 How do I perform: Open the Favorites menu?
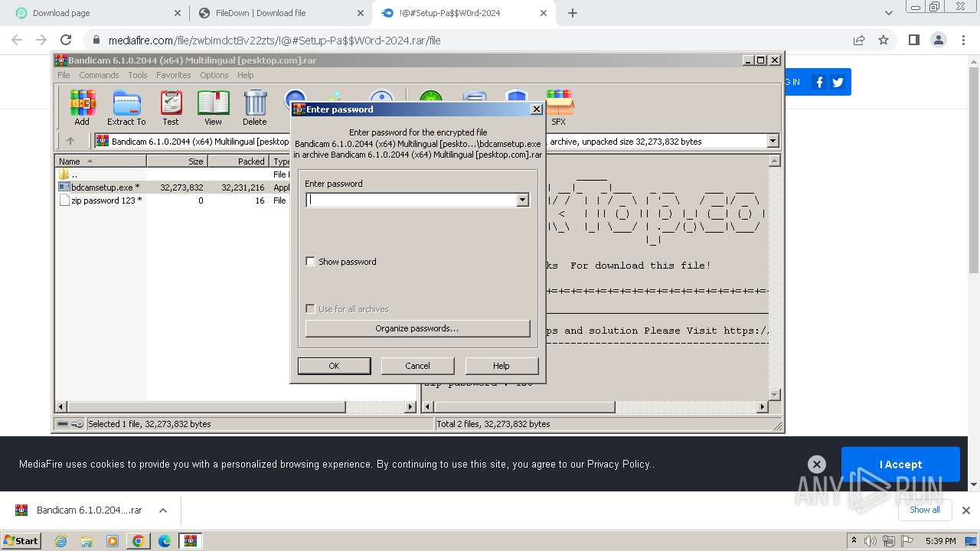pos(174,75)
